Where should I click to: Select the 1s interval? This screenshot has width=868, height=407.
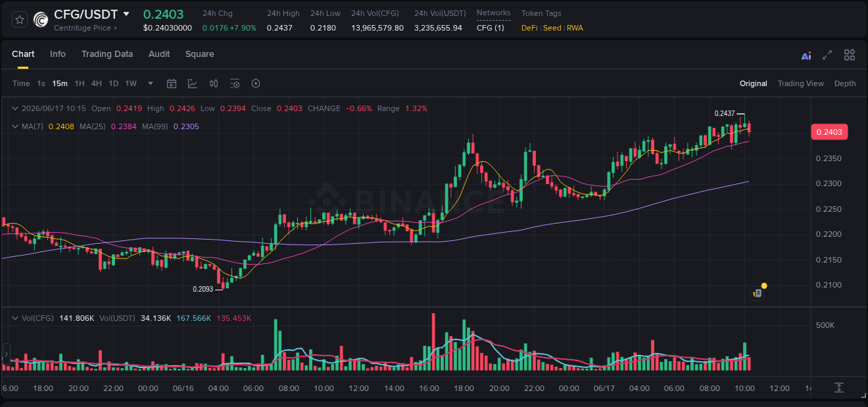[x=41, y=83]
